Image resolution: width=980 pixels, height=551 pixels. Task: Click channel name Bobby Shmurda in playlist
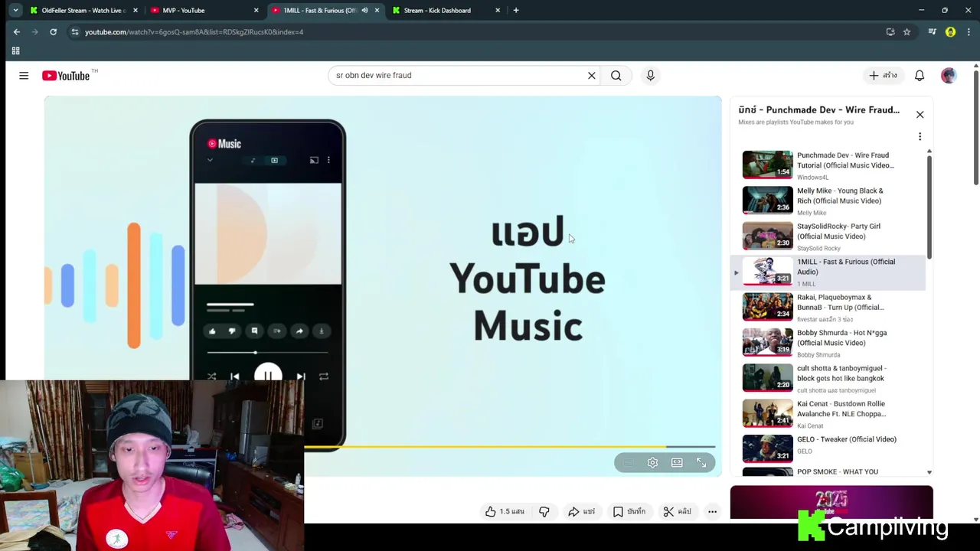coord(818,355)
